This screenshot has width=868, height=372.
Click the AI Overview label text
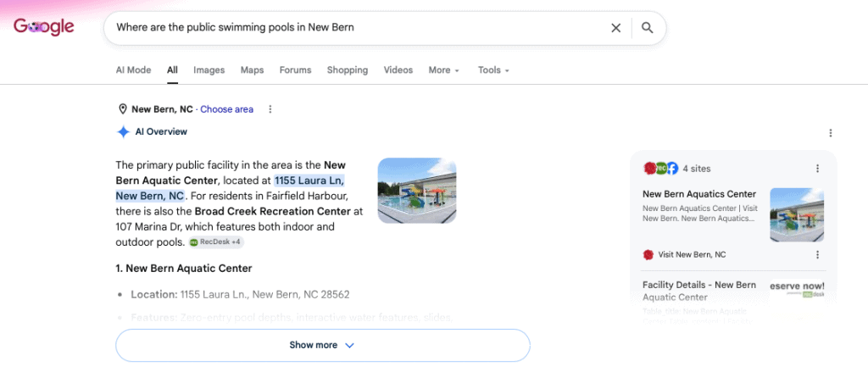(161, 131)
